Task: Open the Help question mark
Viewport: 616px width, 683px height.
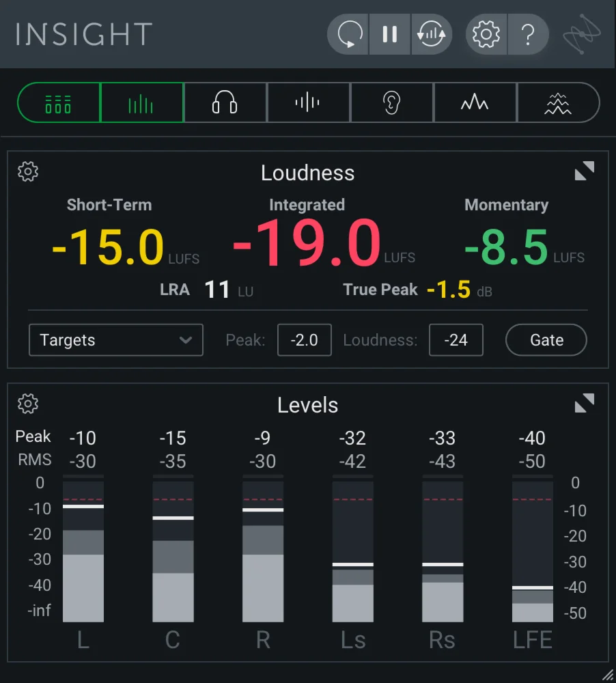Action: pos(528,34)
